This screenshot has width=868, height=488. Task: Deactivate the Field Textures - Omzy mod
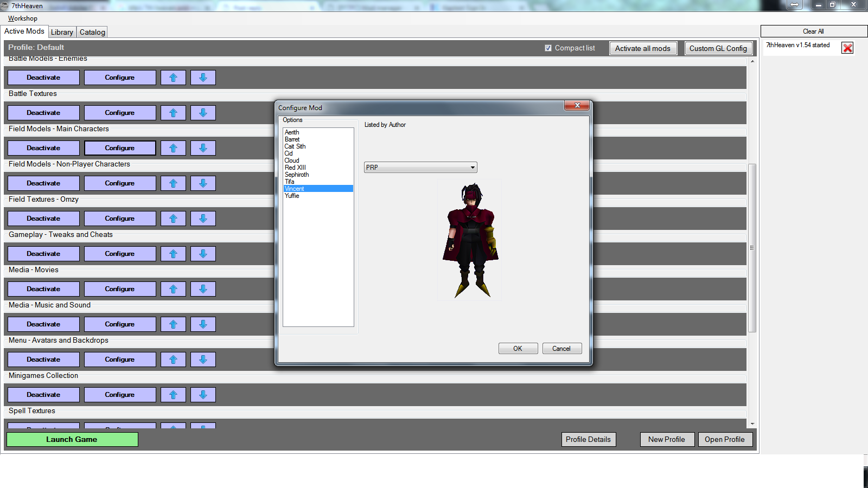point(43,219)
